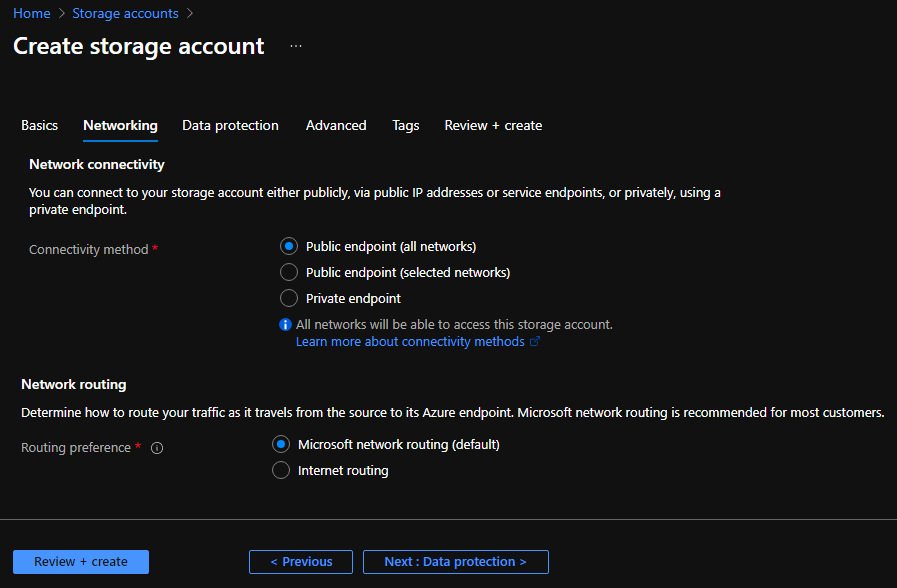This screenshot has width=897, height=588.
Task: Go to the Advanced tab
Action: pyautogui.click(x=336, y=125)
